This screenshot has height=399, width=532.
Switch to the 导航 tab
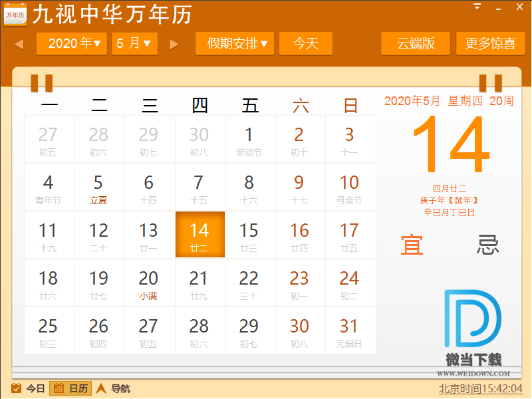click(113, 388)
